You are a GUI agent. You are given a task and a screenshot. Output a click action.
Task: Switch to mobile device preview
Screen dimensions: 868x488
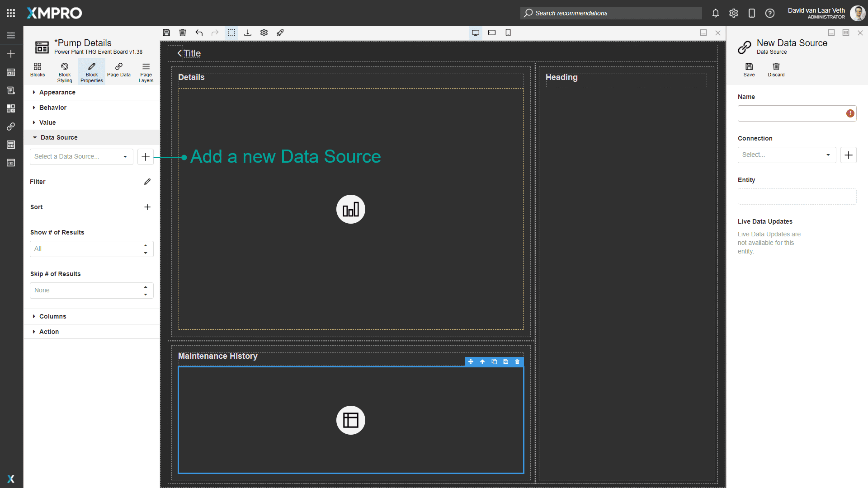(508, 33)
